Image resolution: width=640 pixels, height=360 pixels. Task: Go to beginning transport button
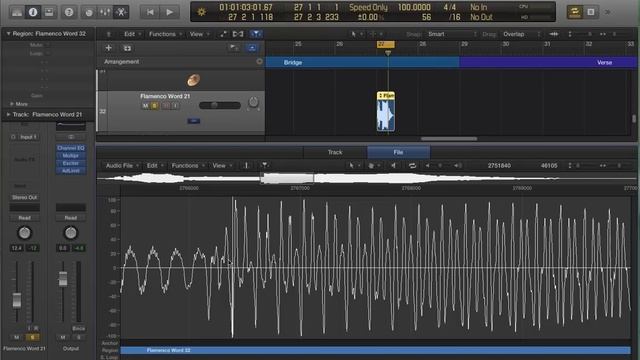pos(150,12)
